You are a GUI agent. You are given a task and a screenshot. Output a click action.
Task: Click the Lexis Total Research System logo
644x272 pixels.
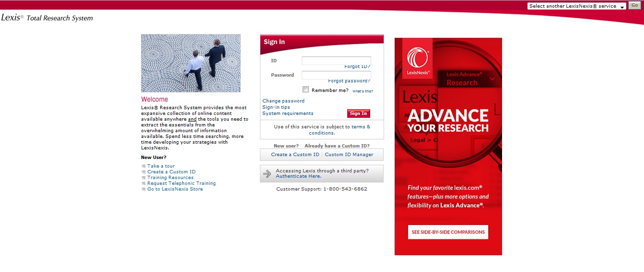pos(47,18)
